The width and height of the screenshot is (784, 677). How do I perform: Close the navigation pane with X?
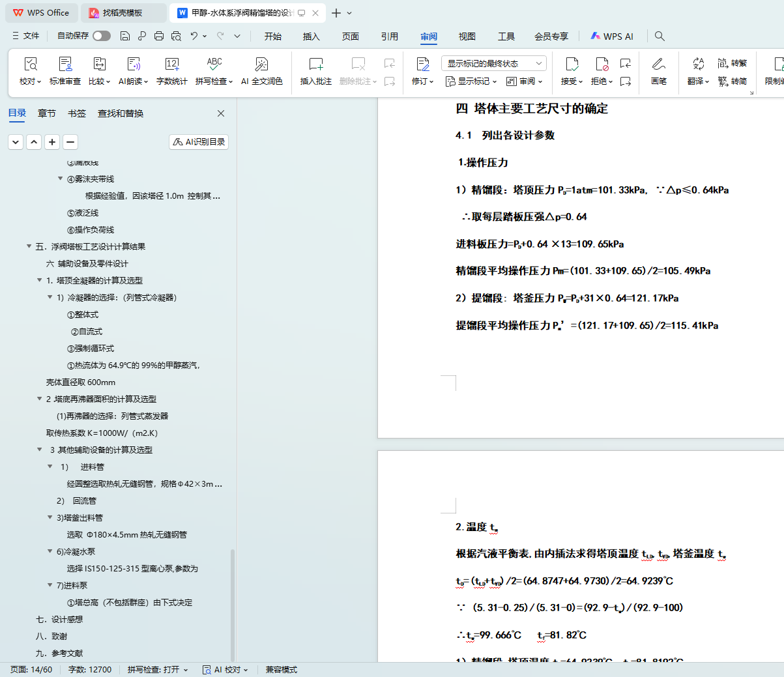pos(221,113)
